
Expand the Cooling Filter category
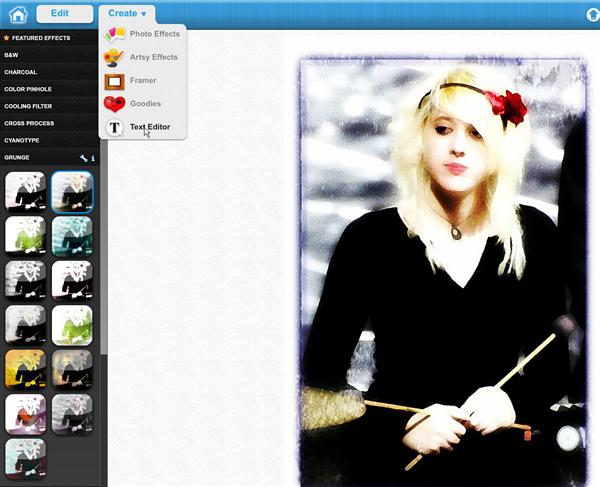point(49,106)
